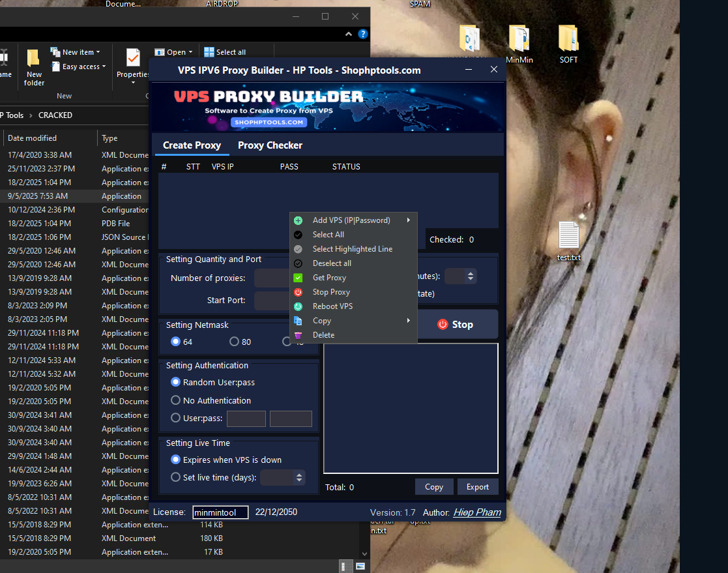Click the Get Proxy green check icon
This screenshot has height=573, width=728.
pos(298,278)
